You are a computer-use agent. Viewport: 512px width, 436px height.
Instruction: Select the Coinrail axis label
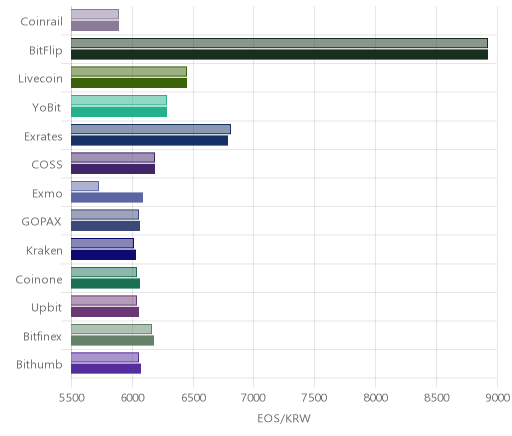41,22
